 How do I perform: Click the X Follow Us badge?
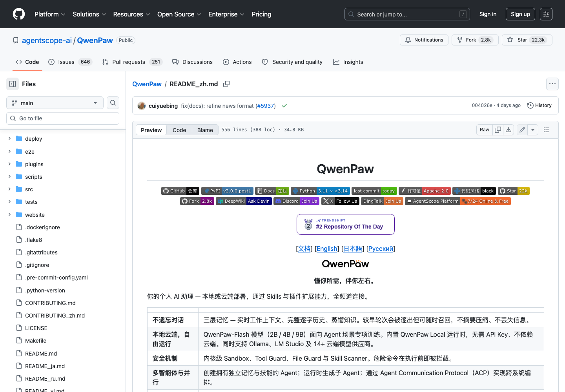341,201
